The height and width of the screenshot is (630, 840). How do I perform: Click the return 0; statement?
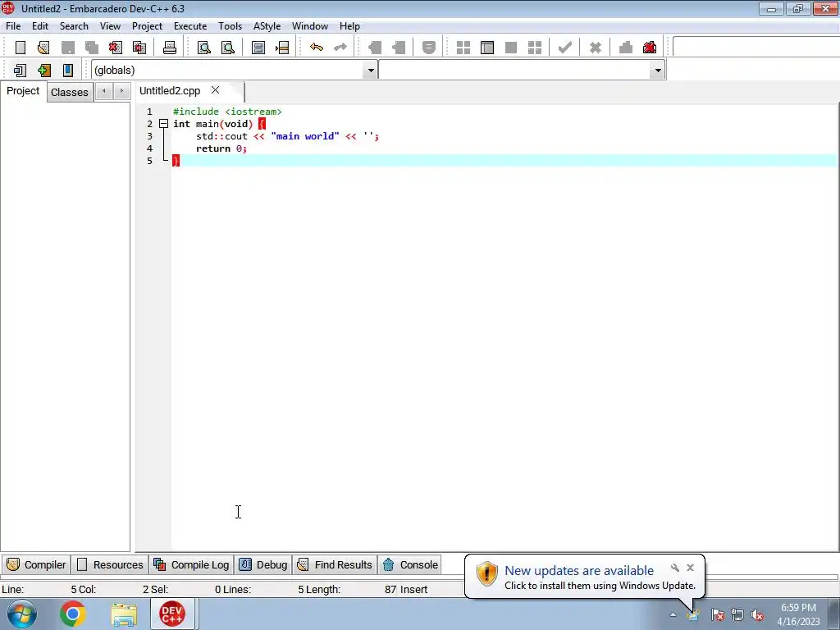pos(221,148)
